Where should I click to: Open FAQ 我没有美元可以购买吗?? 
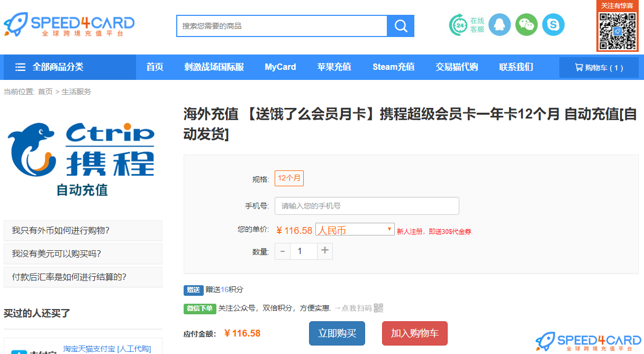[x=83, y=254]
